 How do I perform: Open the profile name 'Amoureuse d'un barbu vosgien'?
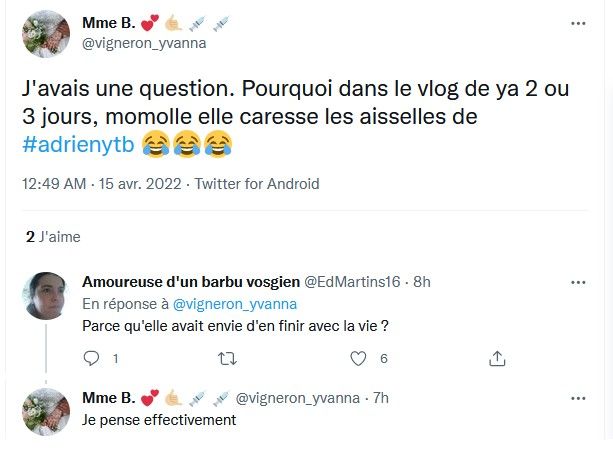tap(189, 283)
